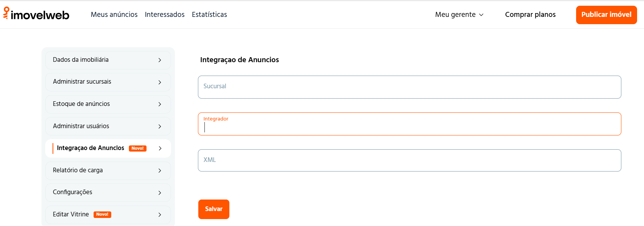Image resolution: width=644 pixels, height=226 pixels.
Task: Expand the Meu gerente dropdown
Action: [x=459, y=15]
